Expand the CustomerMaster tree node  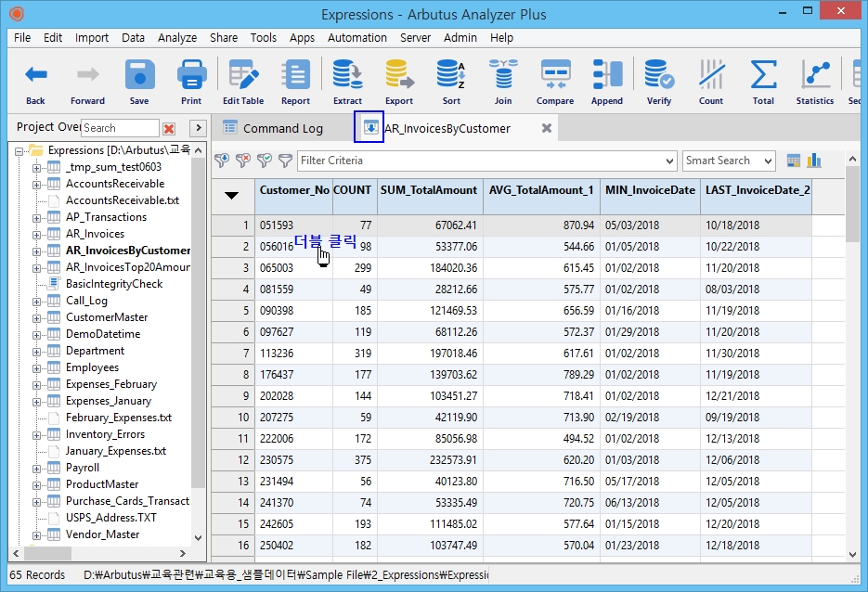tap(36, 318)
